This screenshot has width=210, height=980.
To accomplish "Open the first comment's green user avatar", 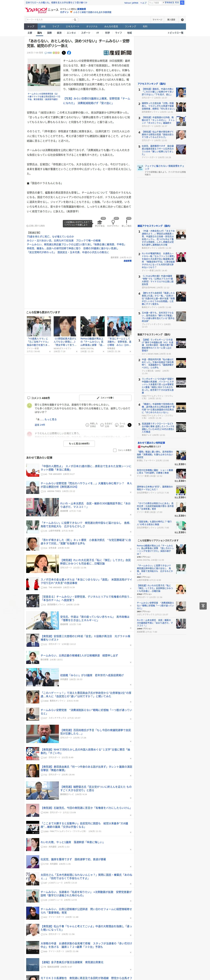I will [29, 406].
